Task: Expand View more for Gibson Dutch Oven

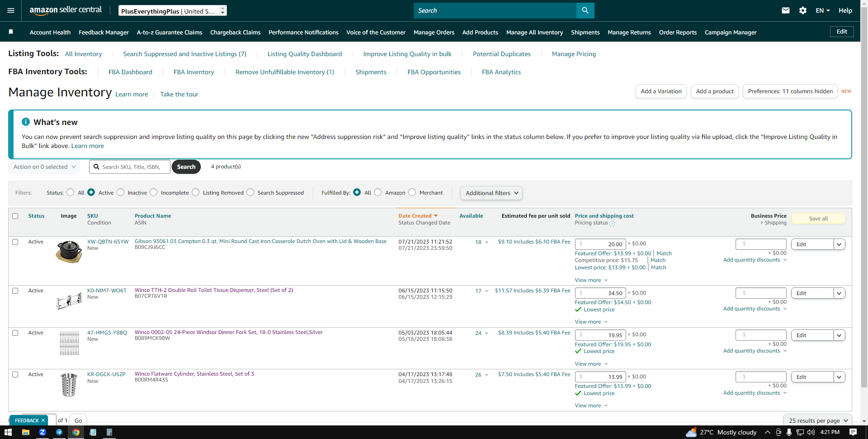Action: pos(591,280)
